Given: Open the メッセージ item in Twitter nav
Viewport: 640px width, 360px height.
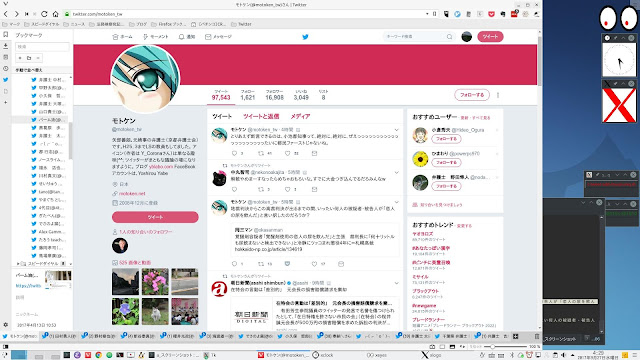Looking at the screenshot, I should (x=218, y=37).
